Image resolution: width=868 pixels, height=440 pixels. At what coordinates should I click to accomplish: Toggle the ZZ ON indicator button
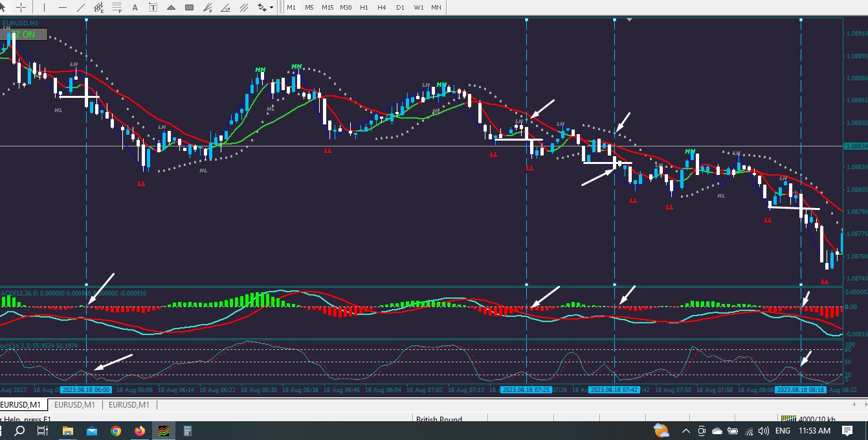pyautogui.click(x=24, y=34)
